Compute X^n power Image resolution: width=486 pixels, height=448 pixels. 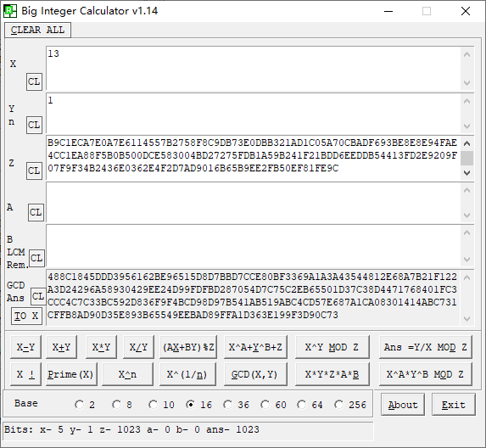127,374
